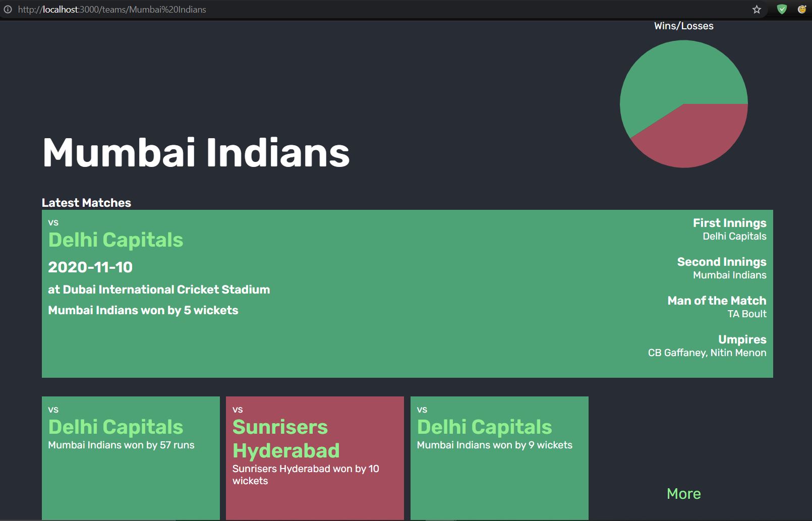Open the More matches link
The width and height of the screenshot is (812, 521).
point(683,493)
